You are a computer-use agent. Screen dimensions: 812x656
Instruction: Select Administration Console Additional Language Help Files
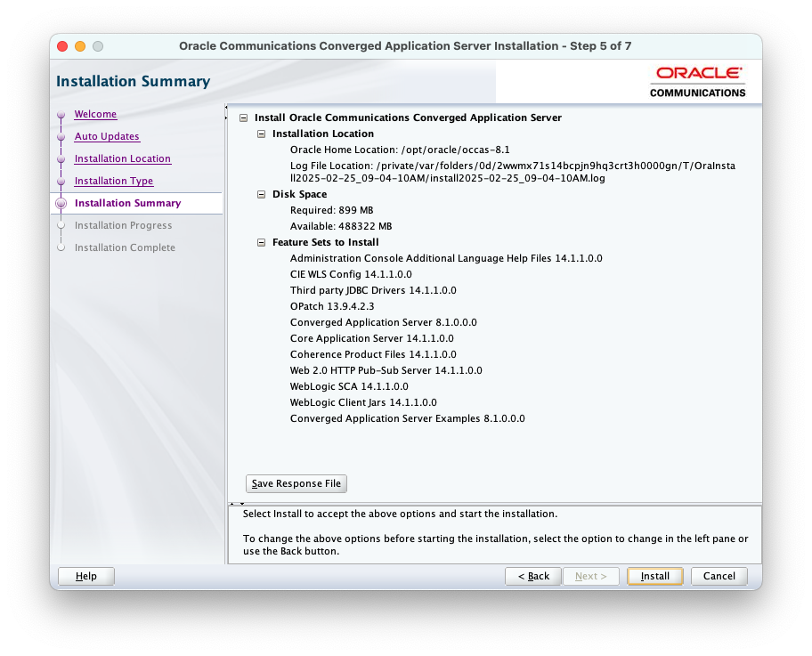pos(446,258)
